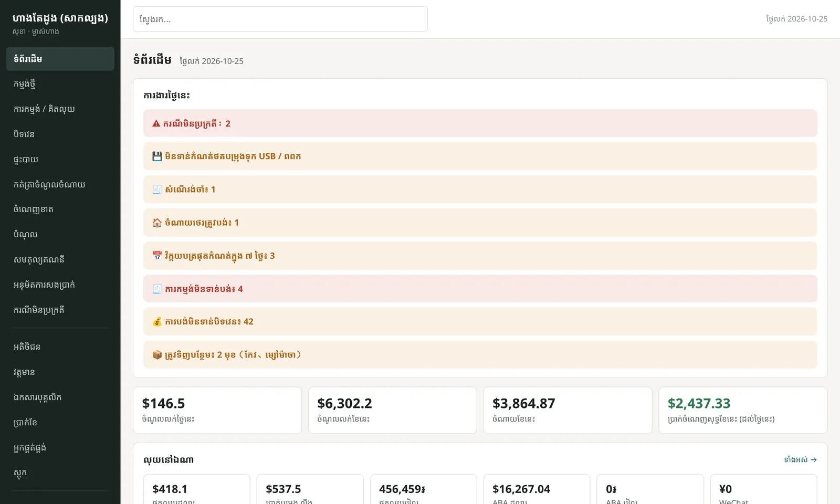Go to សមតុល្យគណនី in sidebar
This screenshot has width=840, height=504.
(x=60, y=260)
